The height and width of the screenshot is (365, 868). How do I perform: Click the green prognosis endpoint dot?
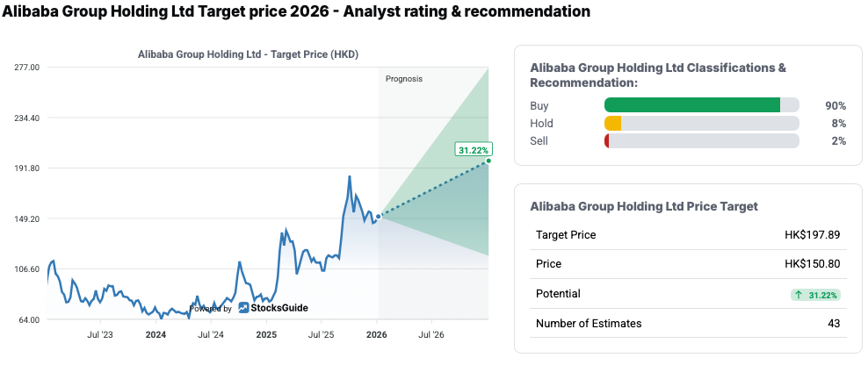tap(488, 161)
